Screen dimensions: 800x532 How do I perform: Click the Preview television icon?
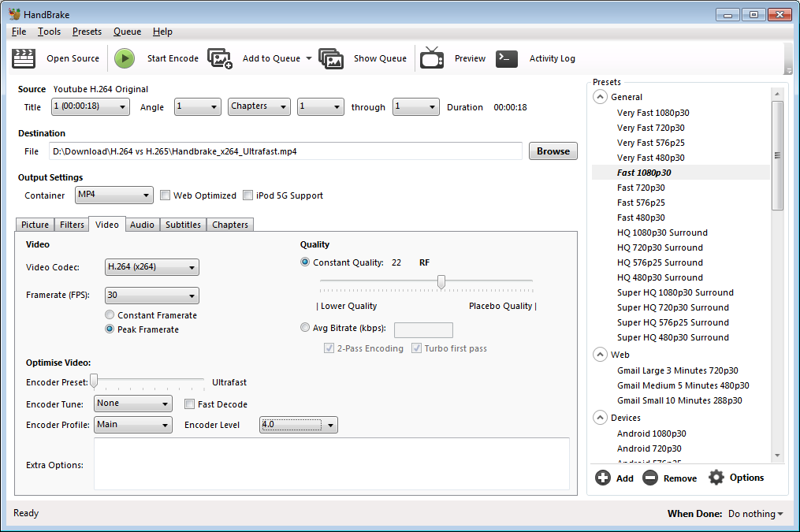(432, 58)
